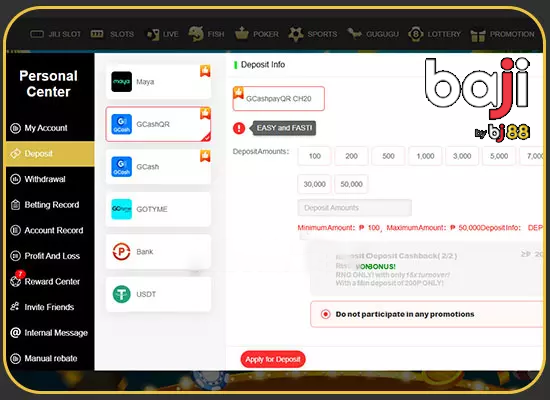Viewport: 550px width, 400px height.
Task: Click the SLOTS reel icon
Action: (97, 34)
